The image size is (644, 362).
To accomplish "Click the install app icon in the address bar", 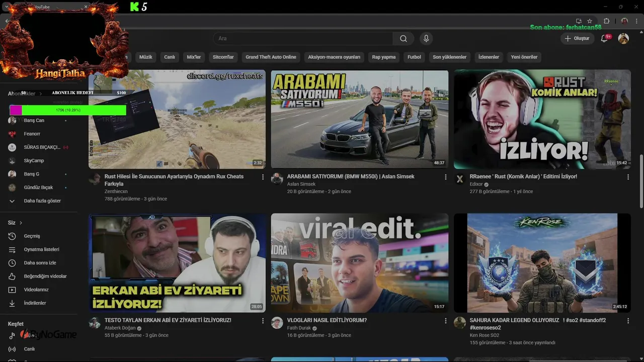I will 579,21.
